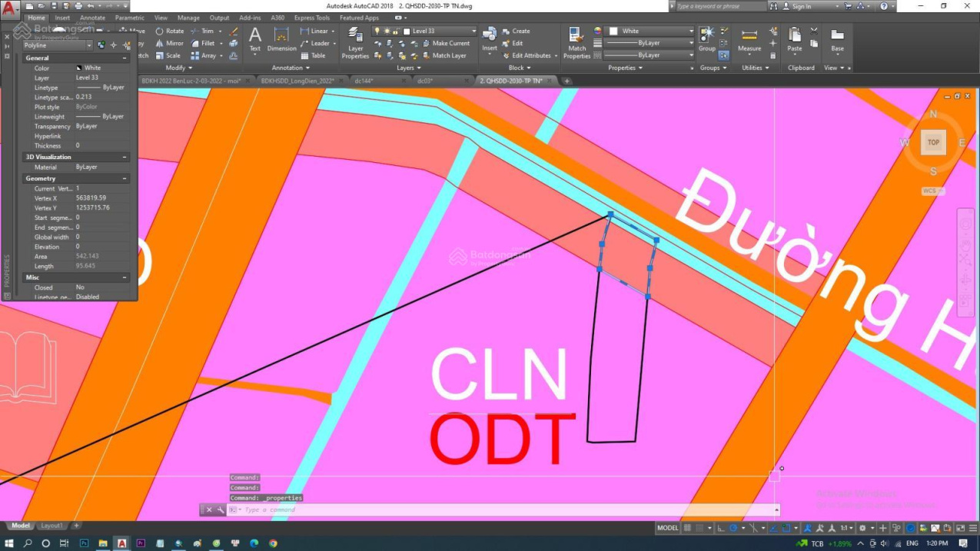
Task: Open the Insert ribbon tab
Action: pos(62,18)
